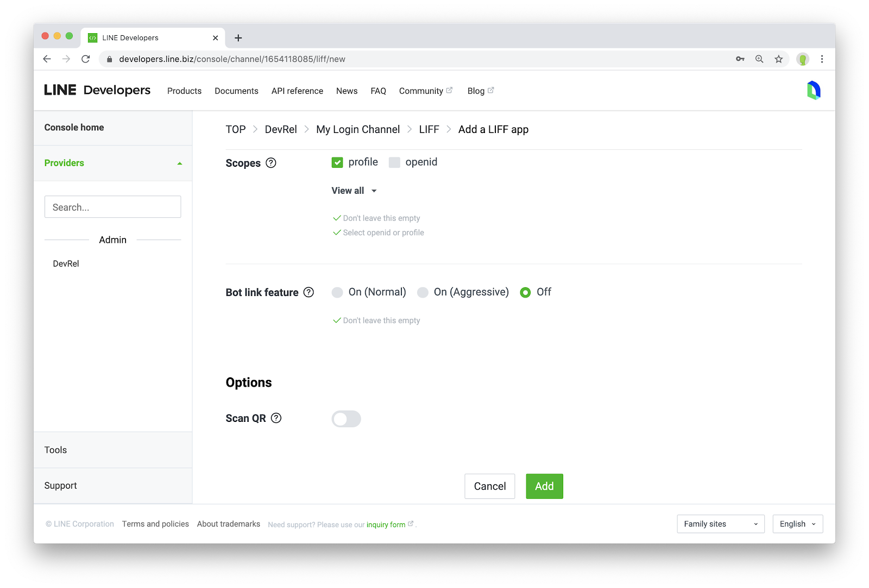Click the Cancel button
869x588 pixels.
pyautogui.click(x=490, y=486)
